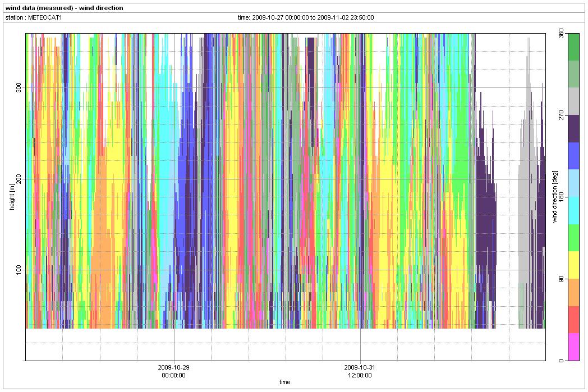588x392 pixels.
Task: Click the dark green swatch at the colorbar top
Action: [574, 47]
